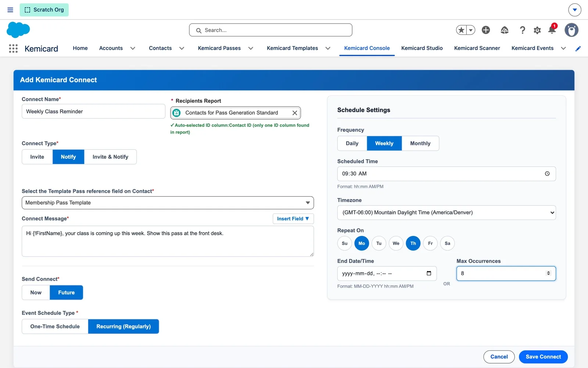Expand the Kemicard Templates chevron
588x368 pixels.
(x=328, y=48)
